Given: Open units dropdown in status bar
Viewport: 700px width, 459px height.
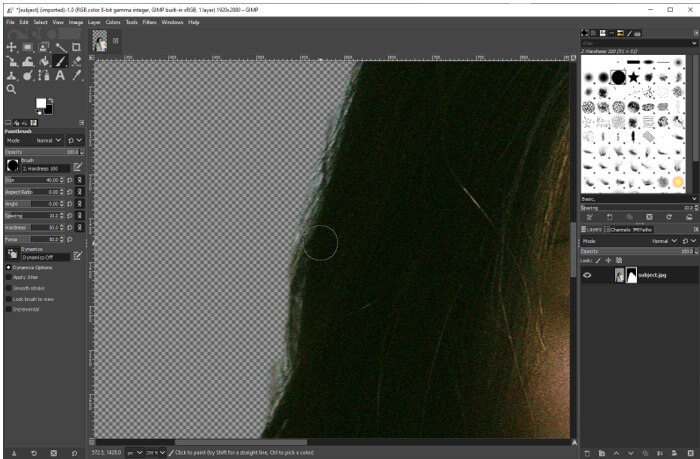Looking at the screenshot, I should pyautogui.click(x=134, y=453).
